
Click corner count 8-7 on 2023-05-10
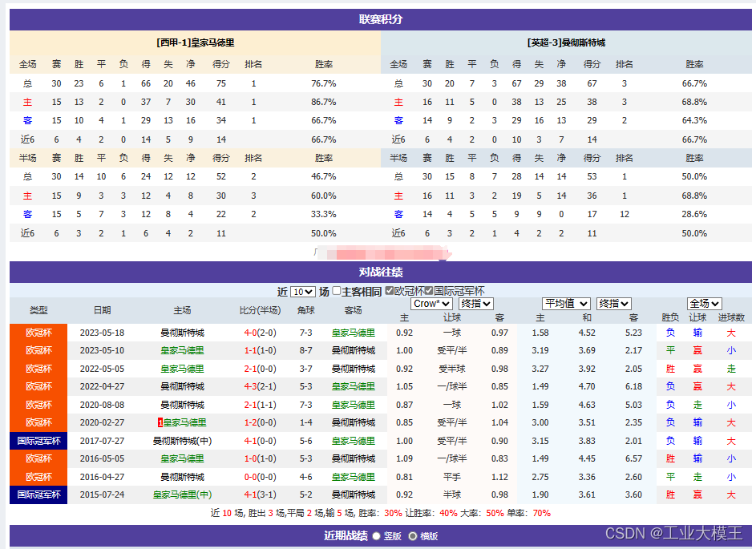[305, 350]
